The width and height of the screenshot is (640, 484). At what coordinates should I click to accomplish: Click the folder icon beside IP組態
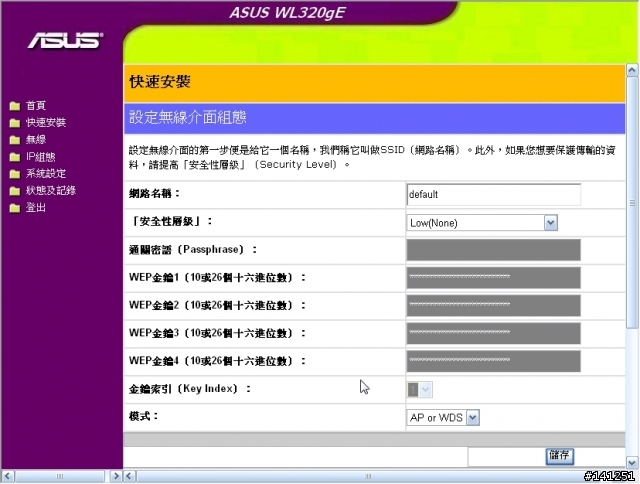[15, 157]
